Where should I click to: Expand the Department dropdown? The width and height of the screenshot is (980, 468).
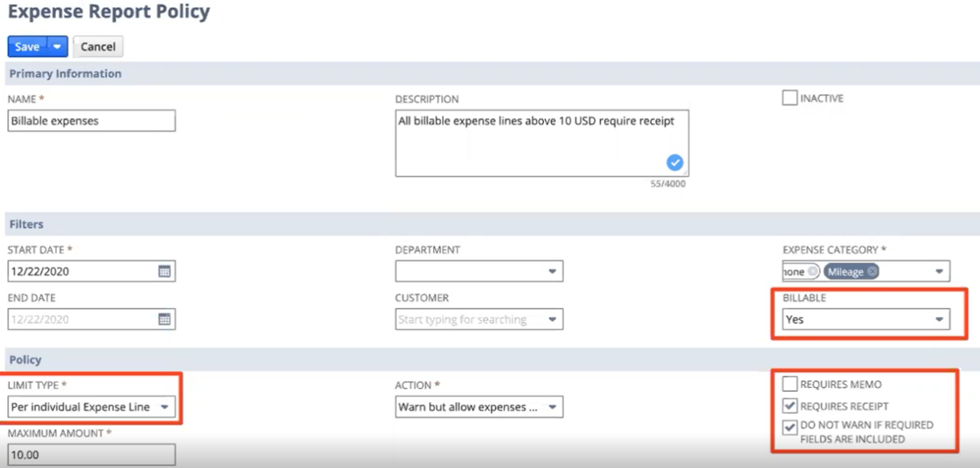[552, 271]
